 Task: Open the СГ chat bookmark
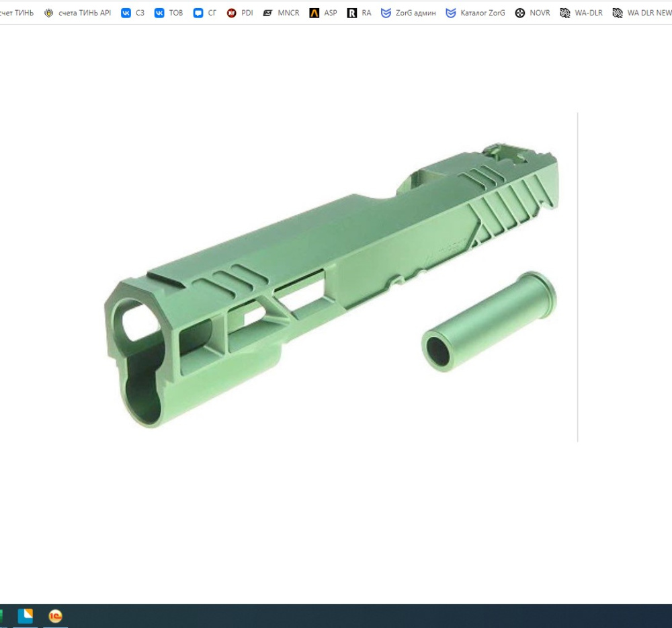[205, 13]
